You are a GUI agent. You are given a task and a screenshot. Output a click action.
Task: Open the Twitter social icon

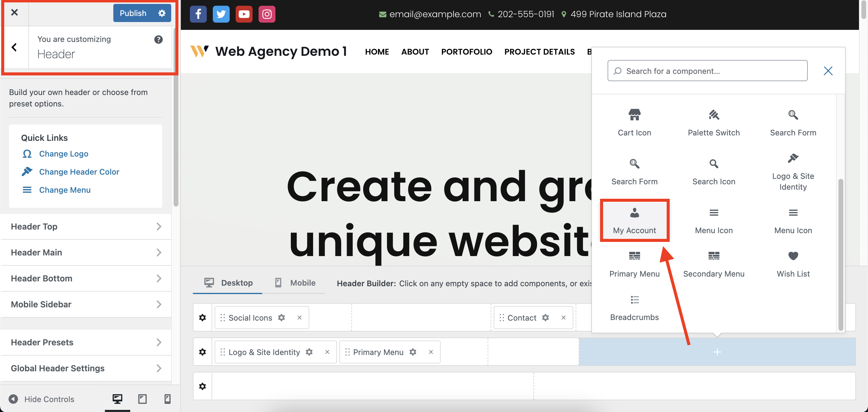(221, 14)
